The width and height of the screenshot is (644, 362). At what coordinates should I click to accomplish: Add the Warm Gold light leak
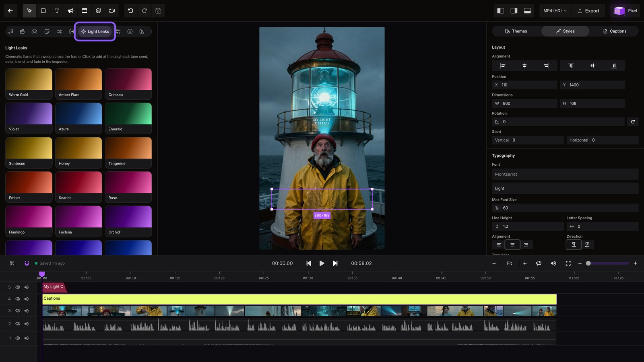point(29,84)
